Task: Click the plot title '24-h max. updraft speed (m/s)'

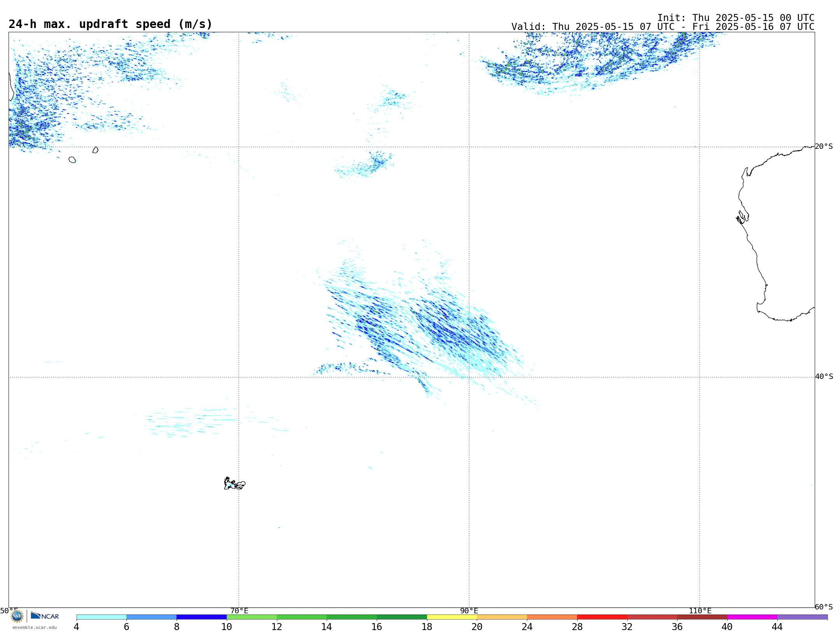Action: (x=110, y=24)
